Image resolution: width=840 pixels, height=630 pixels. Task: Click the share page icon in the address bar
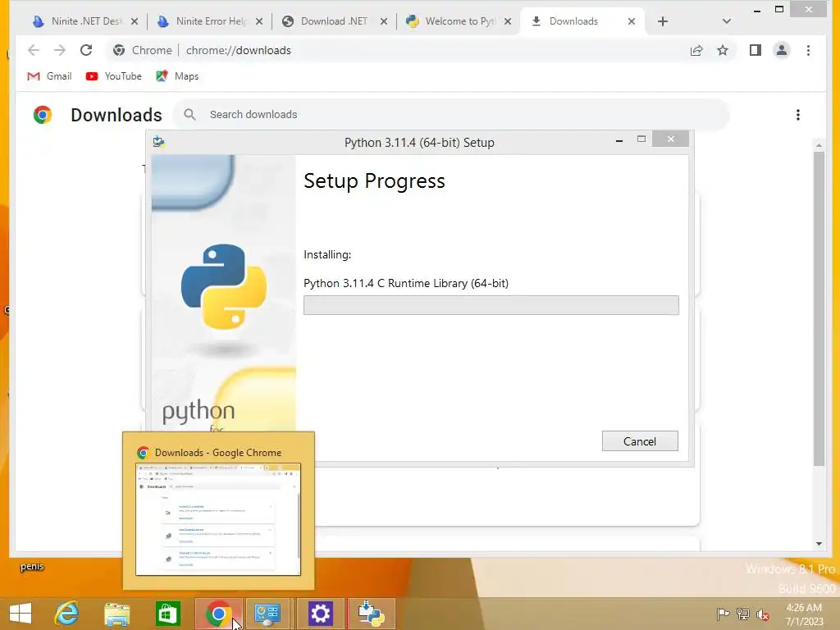click(x=696, y=50)
